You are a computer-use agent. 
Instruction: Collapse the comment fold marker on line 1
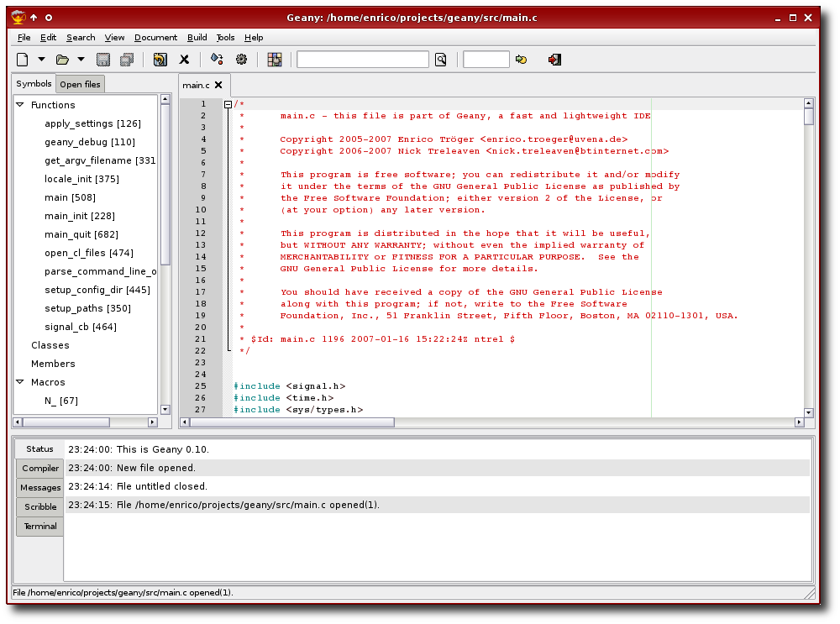228,104
